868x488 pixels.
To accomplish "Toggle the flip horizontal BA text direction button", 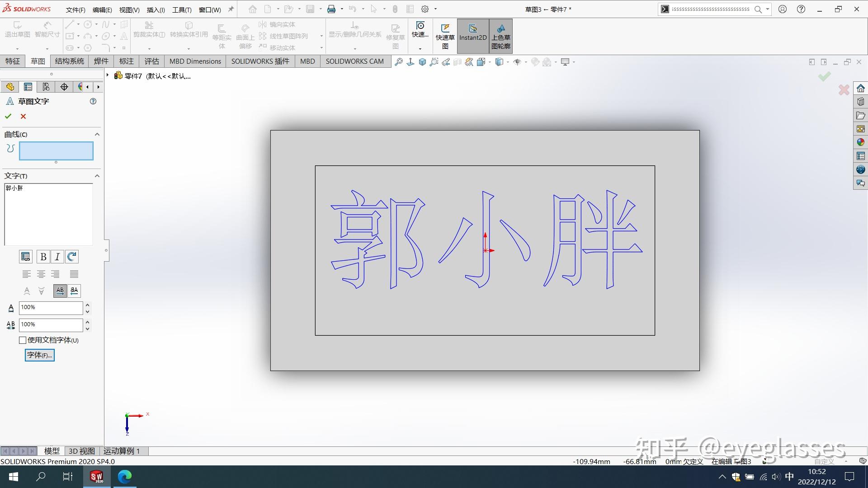I will coord(74,291).
